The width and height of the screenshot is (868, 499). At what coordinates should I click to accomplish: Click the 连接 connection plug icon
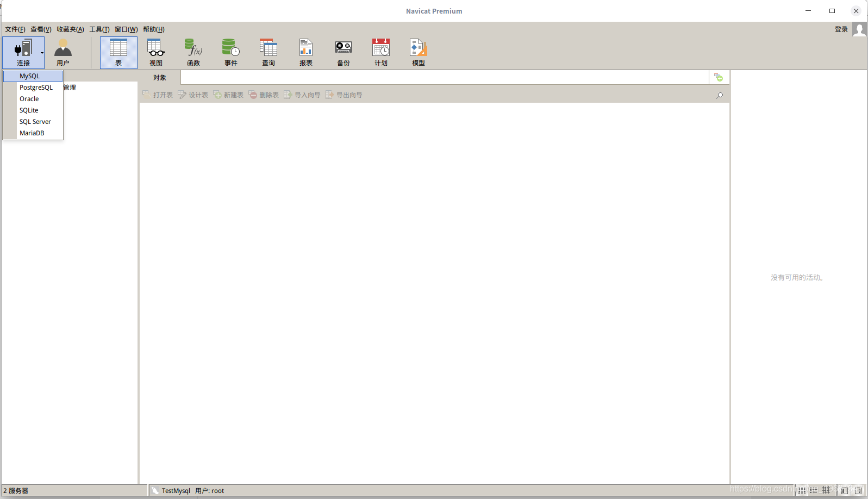coord(23,48)
